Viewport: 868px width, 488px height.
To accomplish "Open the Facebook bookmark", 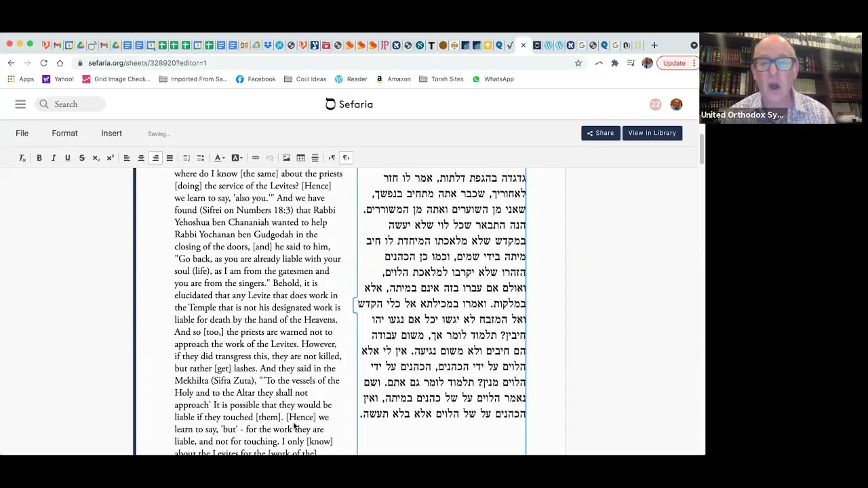I will (256, 79).
